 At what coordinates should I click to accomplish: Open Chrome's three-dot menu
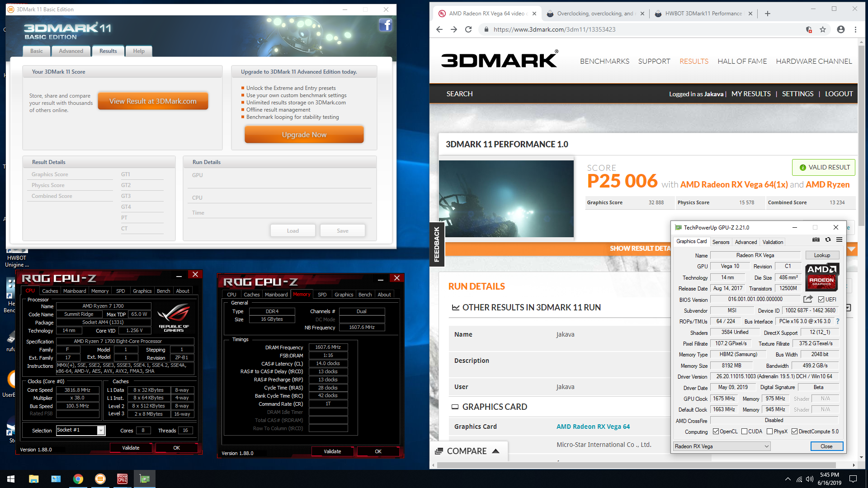(x=855, y=29)
